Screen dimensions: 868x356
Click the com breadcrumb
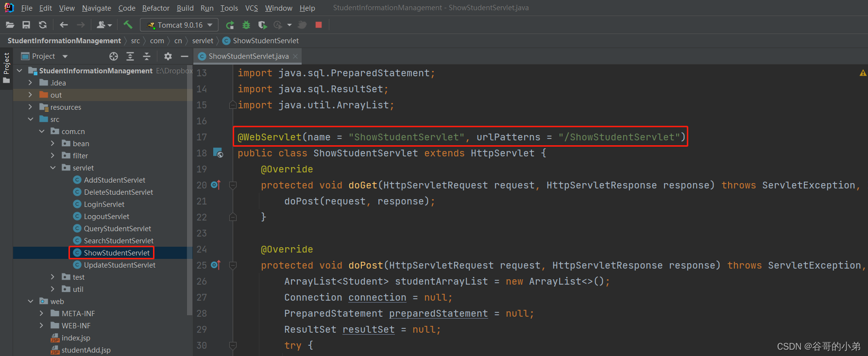(157, 41)
